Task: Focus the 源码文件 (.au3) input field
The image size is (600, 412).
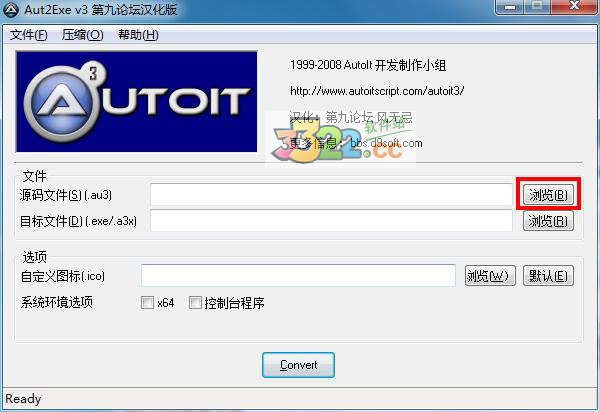Action: tap(331, 195)
